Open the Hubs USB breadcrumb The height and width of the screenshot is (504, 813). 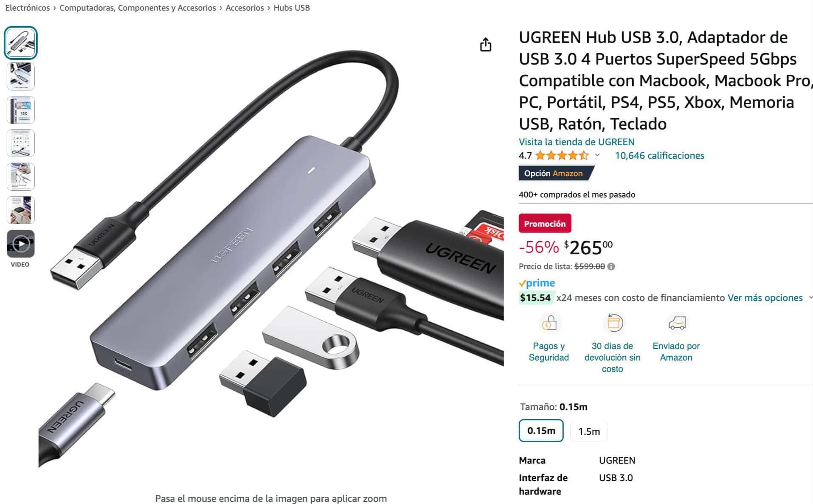click(x=292, y=8)
